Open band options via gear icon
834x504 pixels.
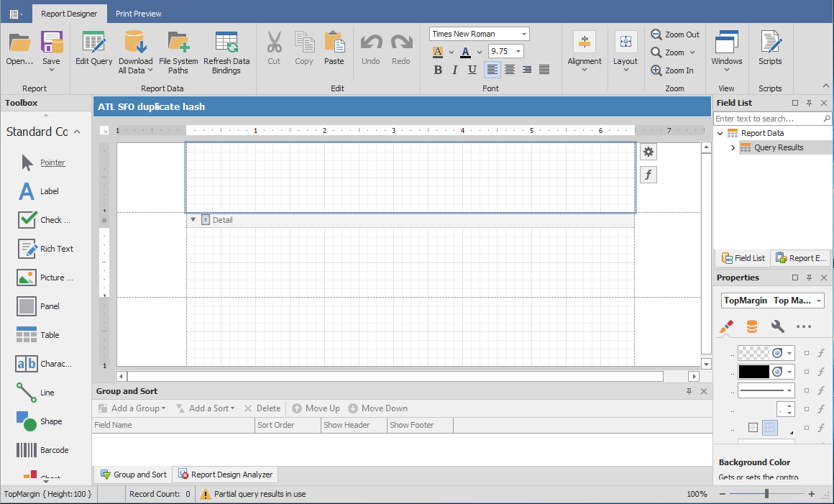(x=649, y=152)
